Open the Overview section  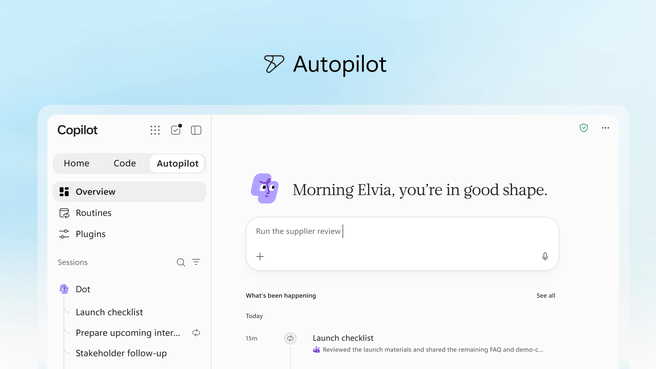[x=129, y=192]
